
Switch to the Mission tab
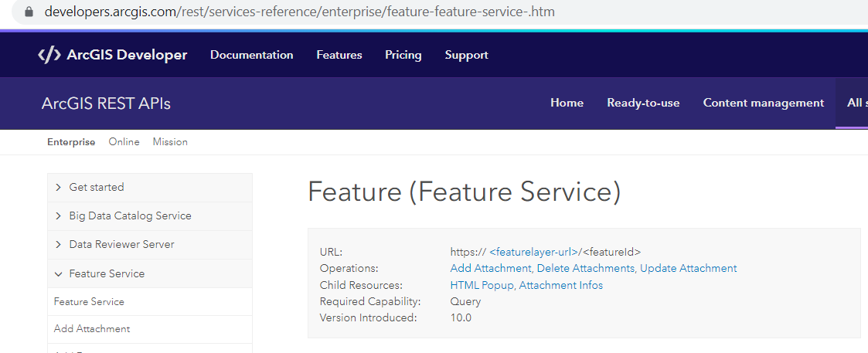(170, 142)
